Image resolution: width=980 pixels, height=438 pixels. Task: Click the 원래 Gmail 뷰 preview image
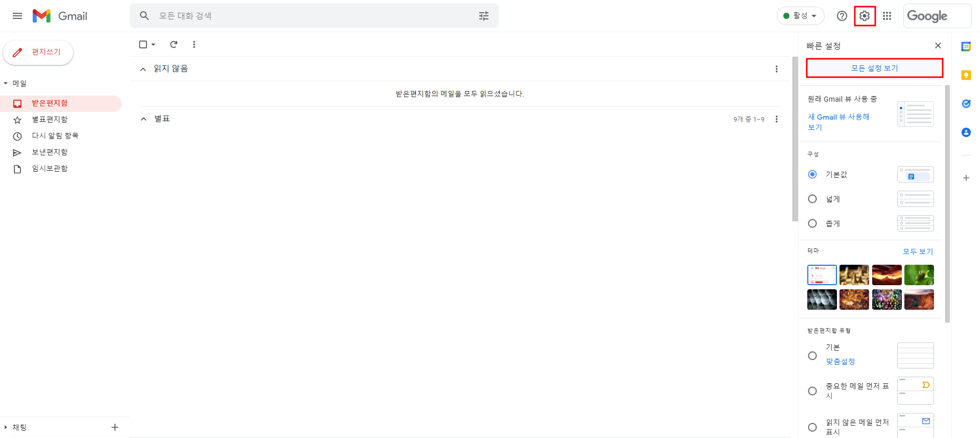click(915, 114)
